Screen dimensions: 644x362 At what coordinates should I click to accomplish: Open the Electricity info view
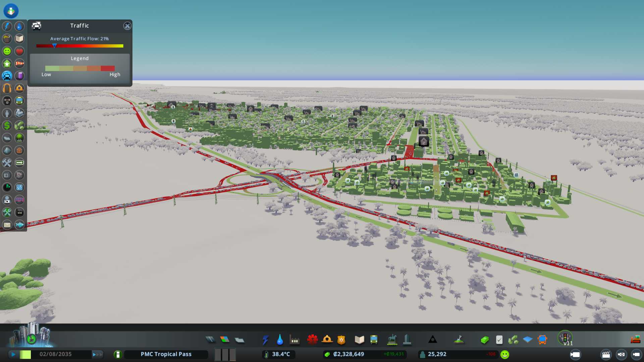point(7,26)
